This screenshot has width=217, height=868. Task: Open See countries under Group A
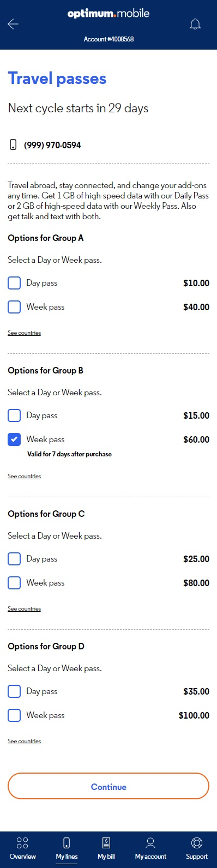coord(24,333)
